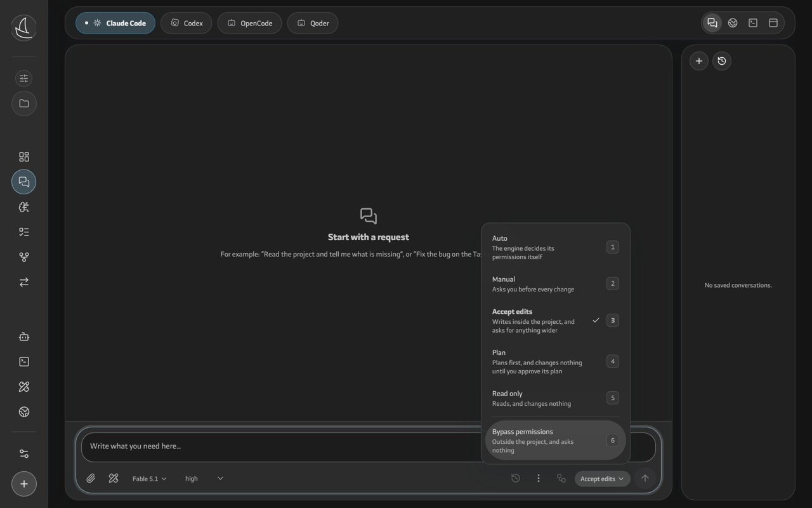Screen dimensions: 812x508
Task: Click the three-dot more options icon
Action: coord(539,478)
